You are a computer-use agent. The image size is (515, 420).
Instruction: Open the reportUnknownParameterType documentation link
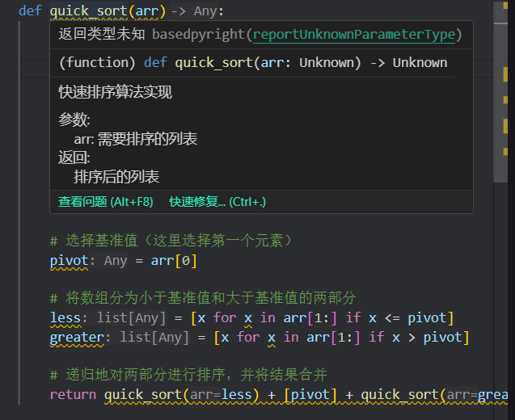354,35
